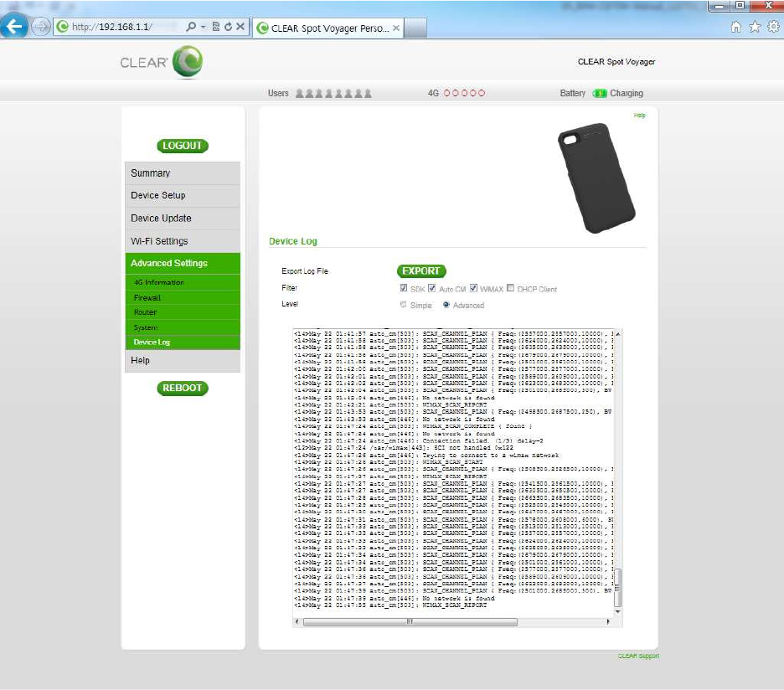This screenshot has width=784, height=690.
Task: Click the log scroll right arrow
Action: tap(608, 622)
